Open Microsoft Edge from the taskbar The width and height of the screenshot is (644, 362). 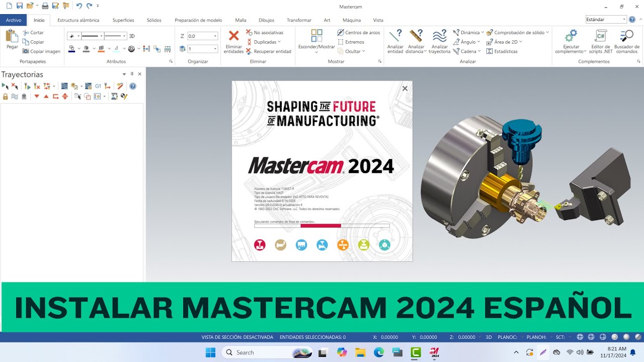click(378, 352)
